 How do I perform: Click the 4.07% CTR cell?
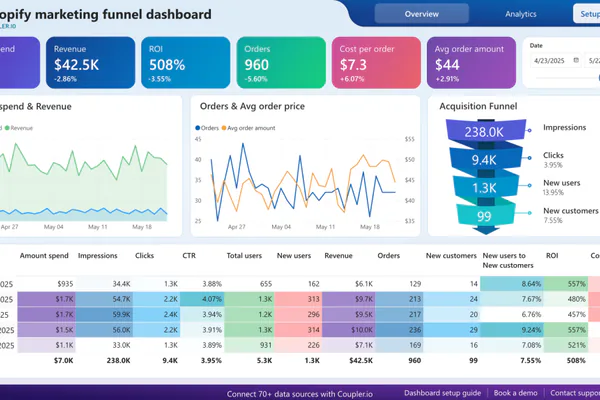(202, 299)
